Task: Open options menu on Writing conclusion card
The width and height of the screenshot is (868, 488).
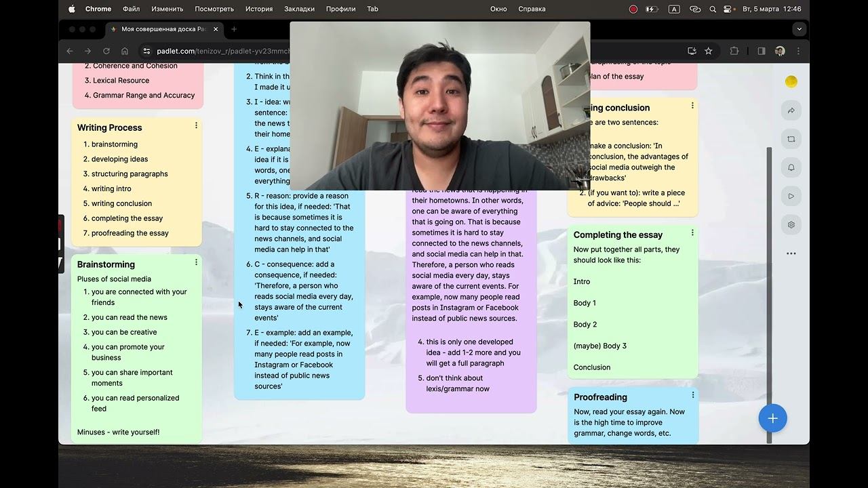Action: click(x=692, y=106)
